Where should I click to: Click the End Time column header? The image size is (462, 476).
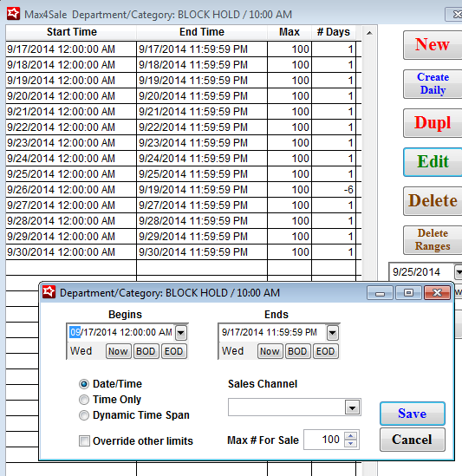[x=202, y=32]
